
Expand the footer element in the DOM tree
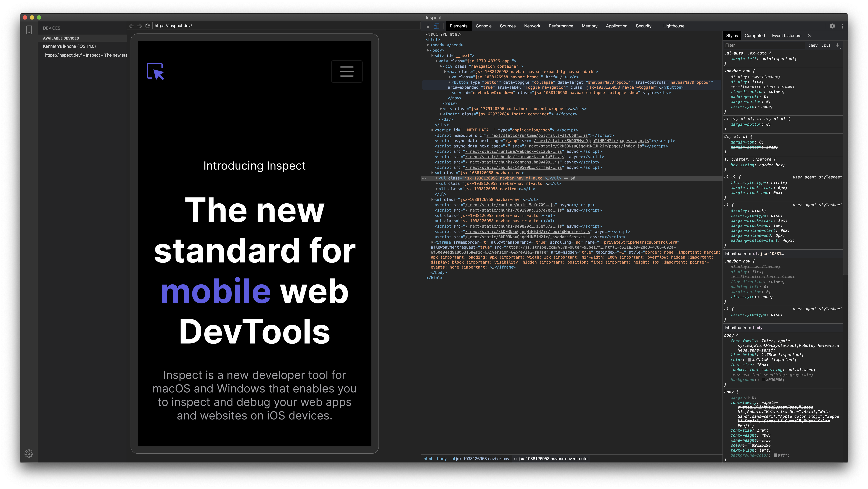click(x=441, y=114)
